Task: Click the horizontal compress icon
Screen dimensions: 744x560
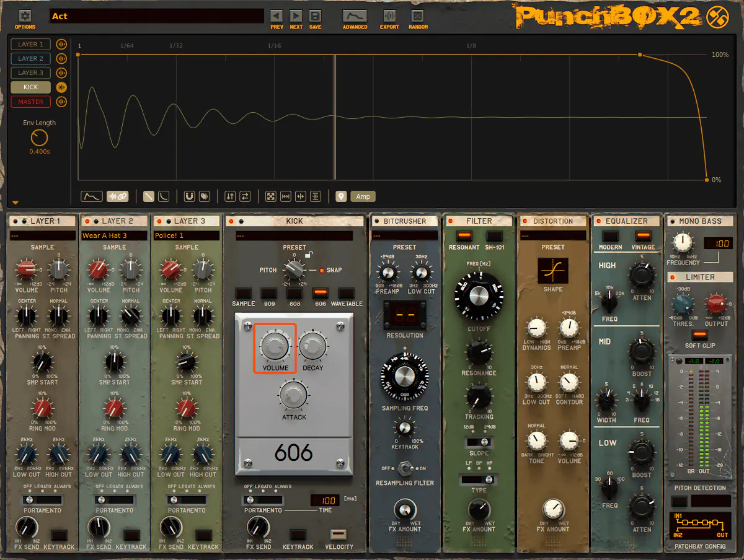Action: (x=301, y=196)
